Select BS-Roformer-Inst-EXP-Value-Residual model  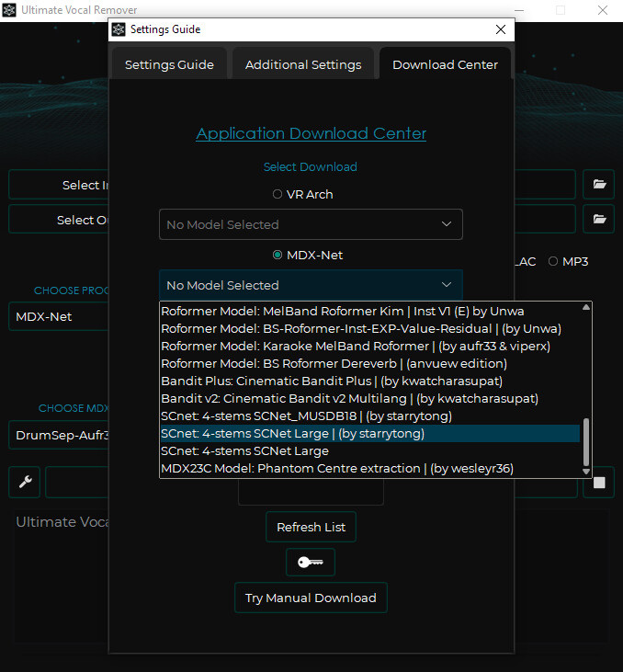(370, 329)
